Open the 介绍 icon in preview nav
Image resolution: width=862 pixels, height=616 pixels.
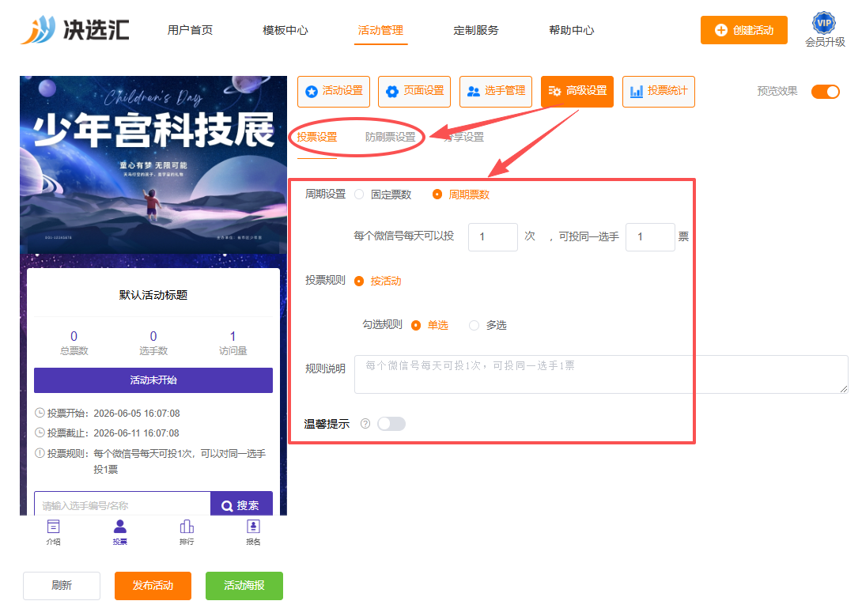pos(53,527)
